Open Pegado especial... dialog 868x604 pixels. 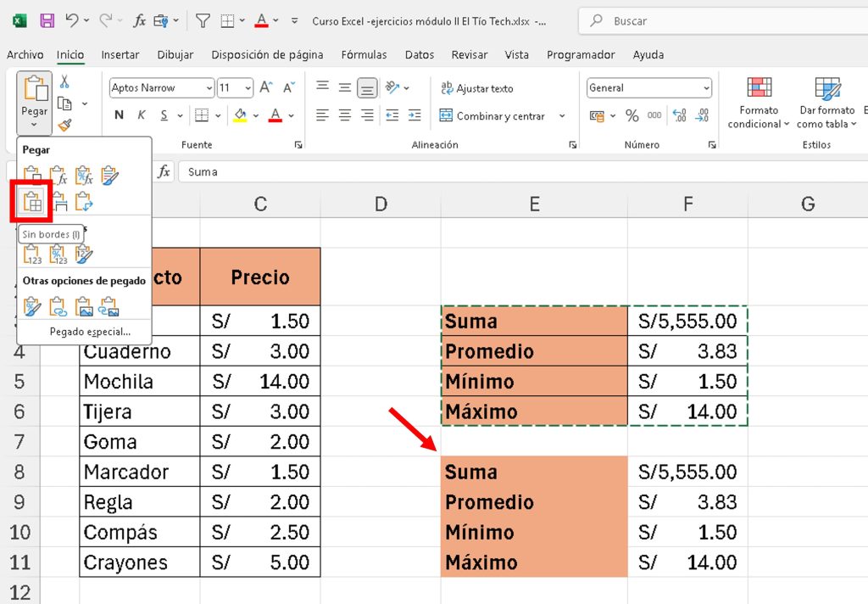90,332
